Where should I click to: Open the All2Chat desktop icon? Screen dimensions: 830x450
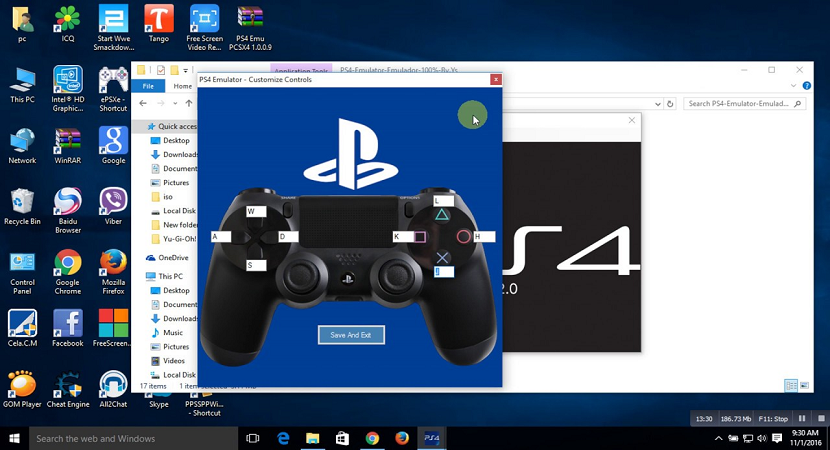(x=113, y=390)
